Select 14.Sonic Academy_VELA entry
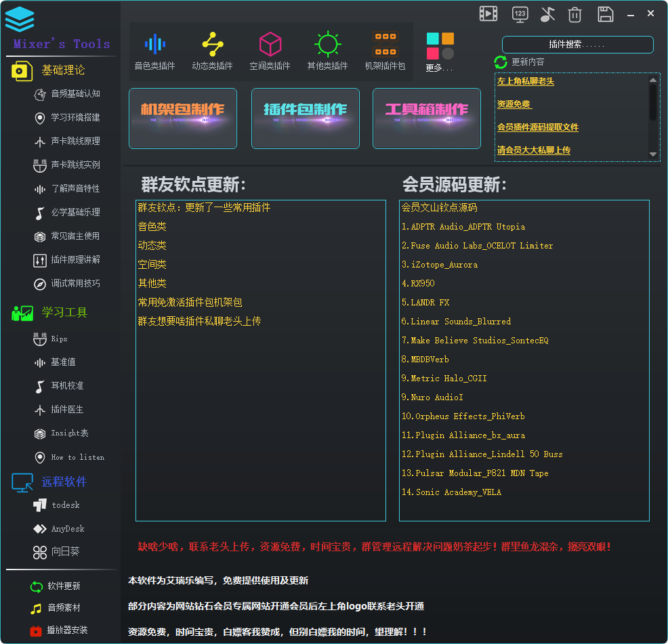Viewport: 668px width, 644px height. pyautogui.click(x=452, y=492)
